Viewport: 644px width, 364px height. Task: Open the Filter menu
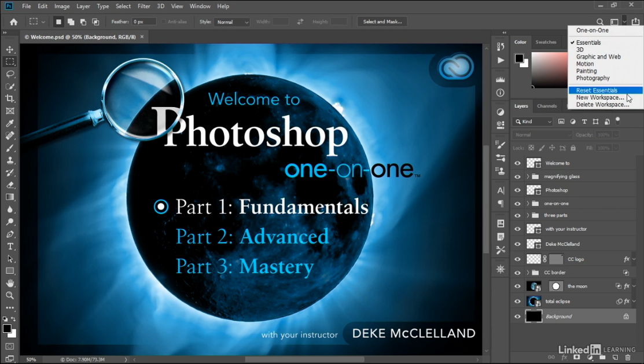pyautogui.click(x=143, y=6)
